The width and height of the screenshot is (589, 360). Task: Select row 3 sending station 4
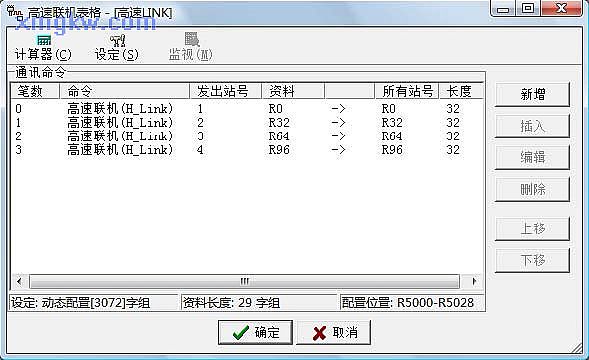point(246,150)
